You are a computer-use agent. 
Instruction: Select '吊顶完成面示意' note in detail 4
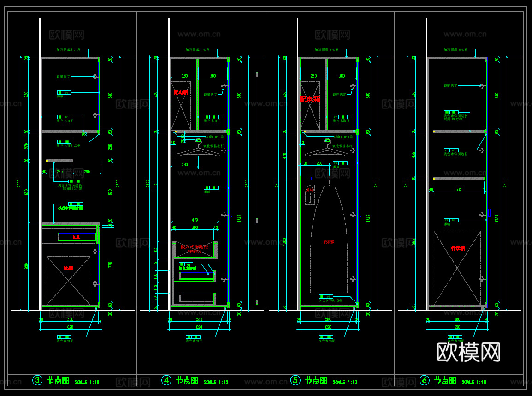197,49
